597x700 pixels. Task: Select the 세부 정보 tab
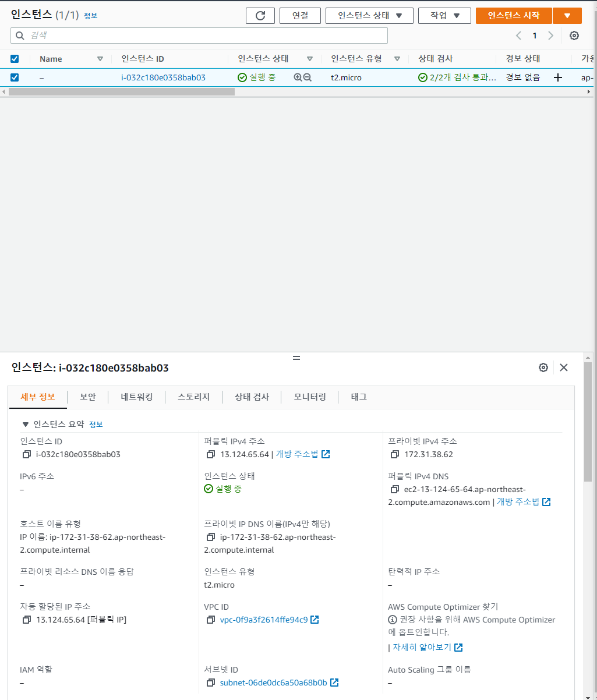(38, 397)
